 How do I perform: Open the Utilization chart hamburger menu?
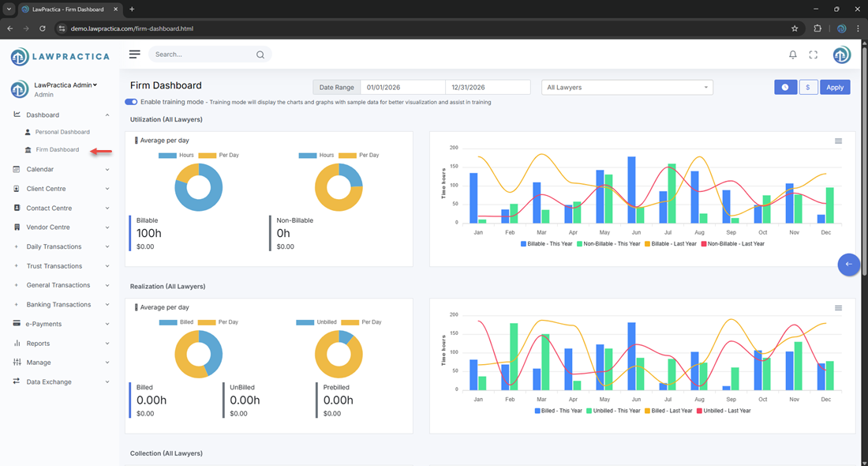tap(838, 141)
